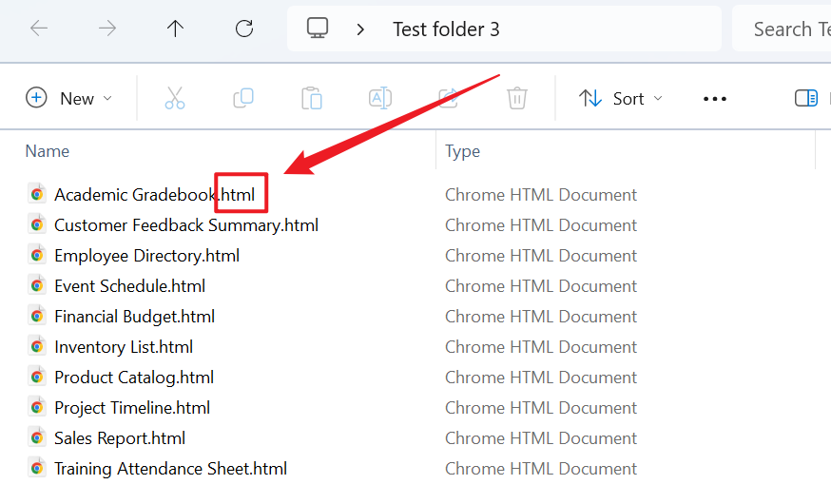The image size is (831, 504).
Task: Click the Share icon in toolbar
Action: (449, 99)
